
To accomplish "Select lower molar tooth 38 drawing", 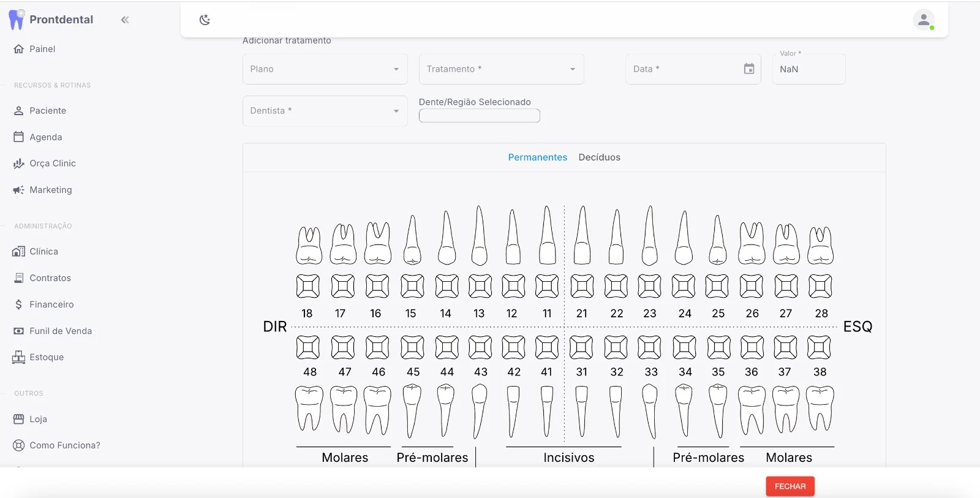I will coord(820,409).
